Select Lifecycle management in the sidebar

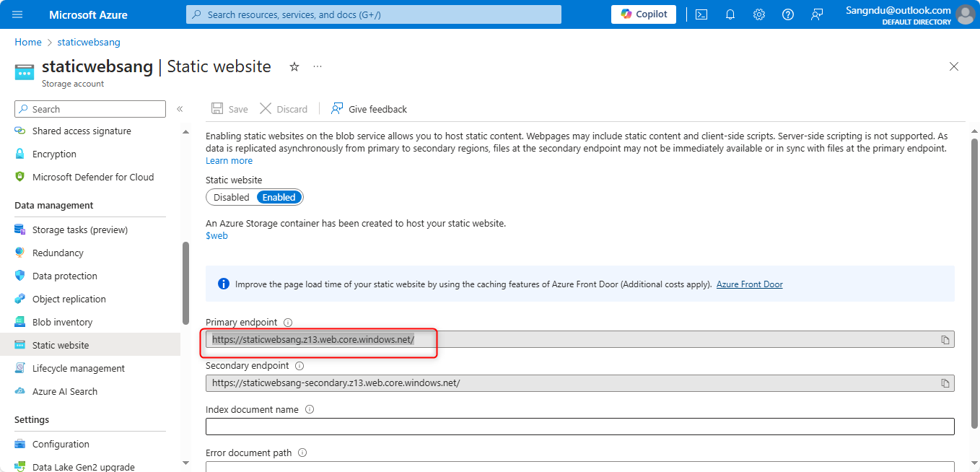coord(78,368)
